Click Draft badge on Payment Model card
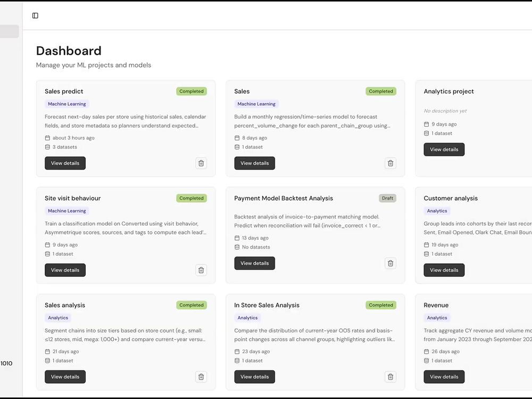Screen dimensions: 532x399 point(387,198)
